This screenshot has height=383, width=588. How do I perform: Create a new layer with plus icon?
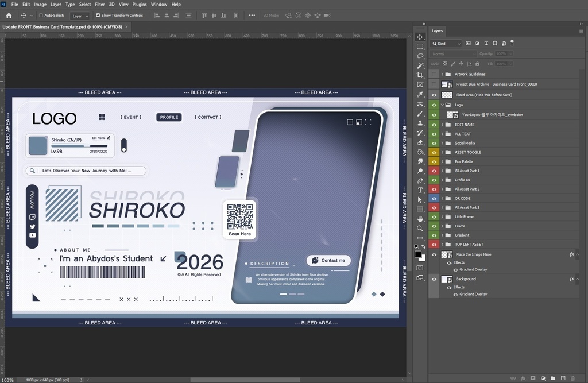[x=563, y=378]
